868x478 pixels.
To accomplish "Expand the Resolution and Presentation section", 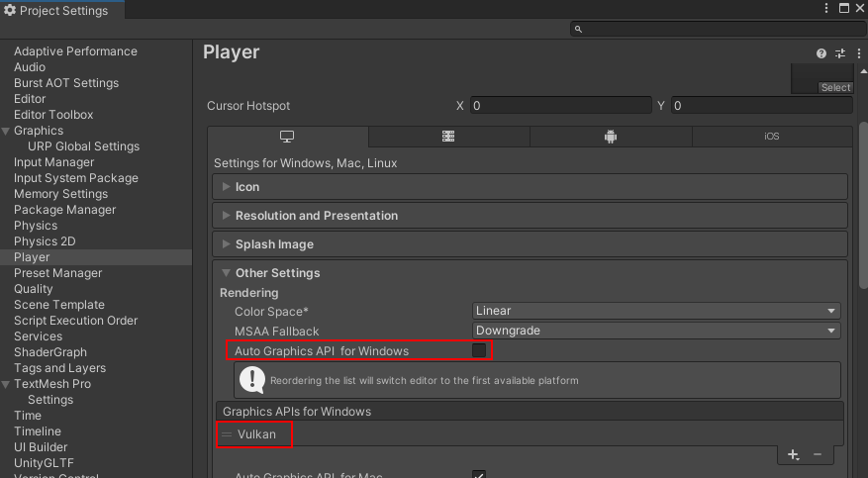I will click(x=316, y=216).
